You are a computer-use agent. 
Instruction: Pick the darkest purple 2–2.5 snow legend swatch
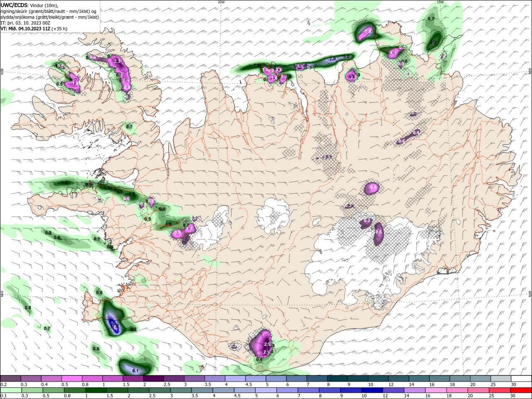coord(153,378)
